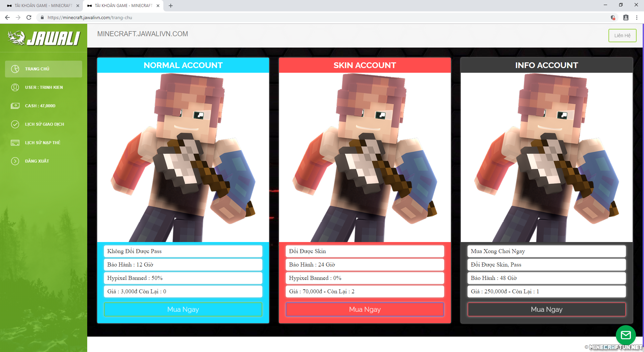Open the browser extension icon

point(613,17)
